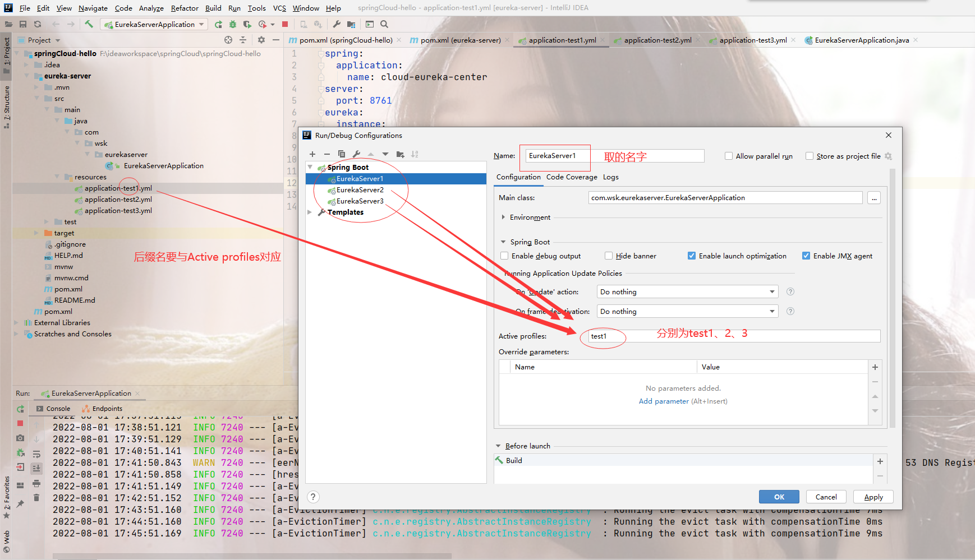Viewport: 975px width, 560px height.
Task: Open application-test3.yml in the Project tree
Action: click(x=118, y=211)
